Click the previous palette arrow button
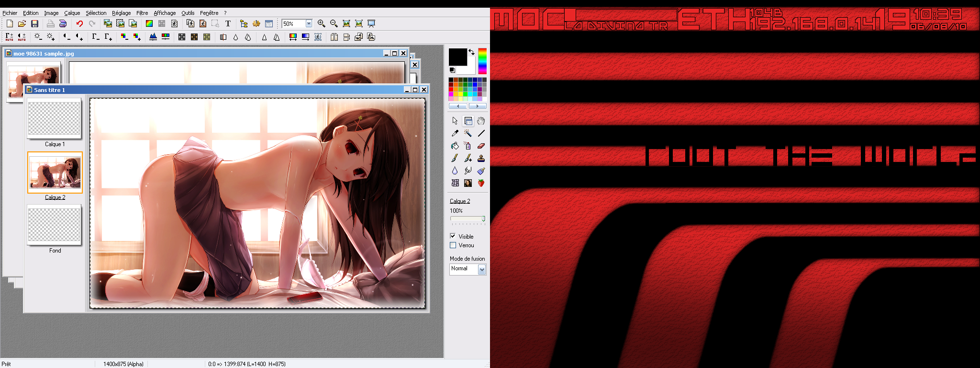The image size is (980, 368). (x=458, y=106)
